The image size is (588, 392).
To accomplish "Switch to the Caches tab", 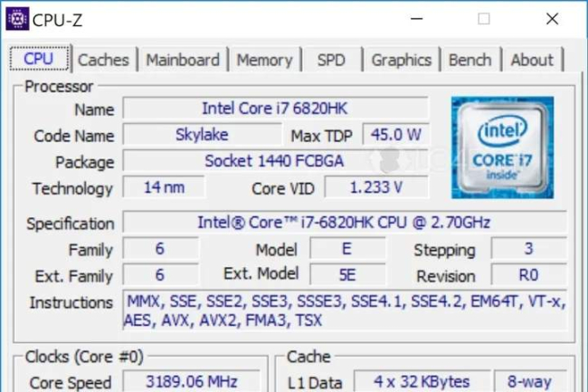I will point(103,60).
